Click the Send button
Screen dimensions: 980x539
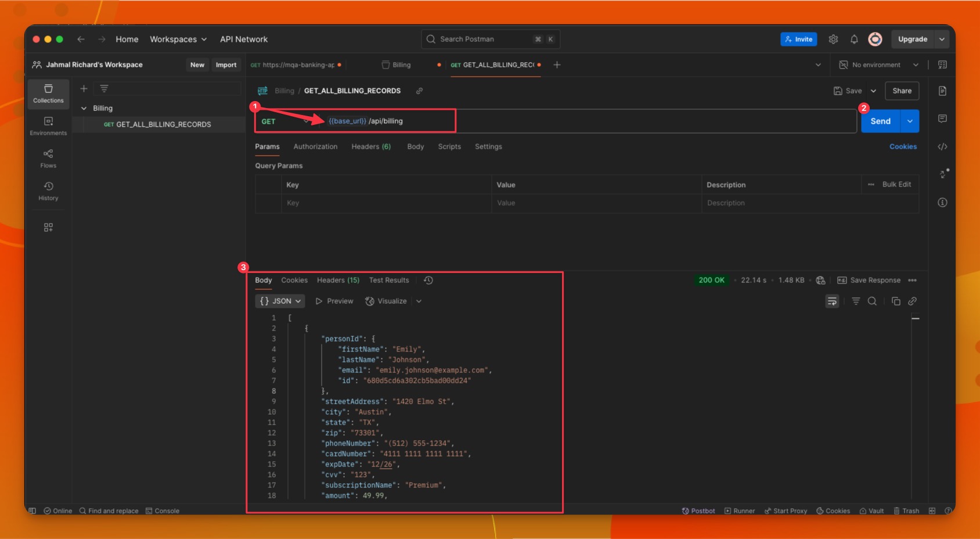coord(880,121)
